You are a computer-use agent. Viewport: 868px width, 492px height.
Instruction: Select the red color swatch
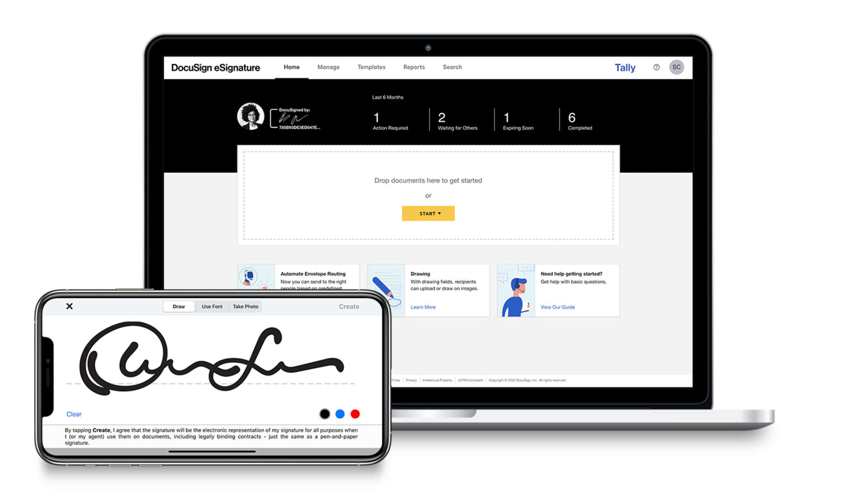tap(355, 413)
